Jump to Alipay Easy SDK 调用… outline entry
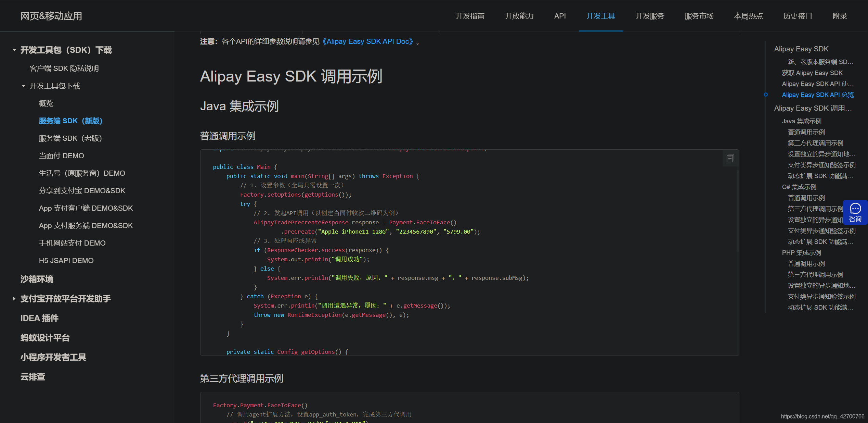This screenshot has width=868, height=423. (813, 108)
